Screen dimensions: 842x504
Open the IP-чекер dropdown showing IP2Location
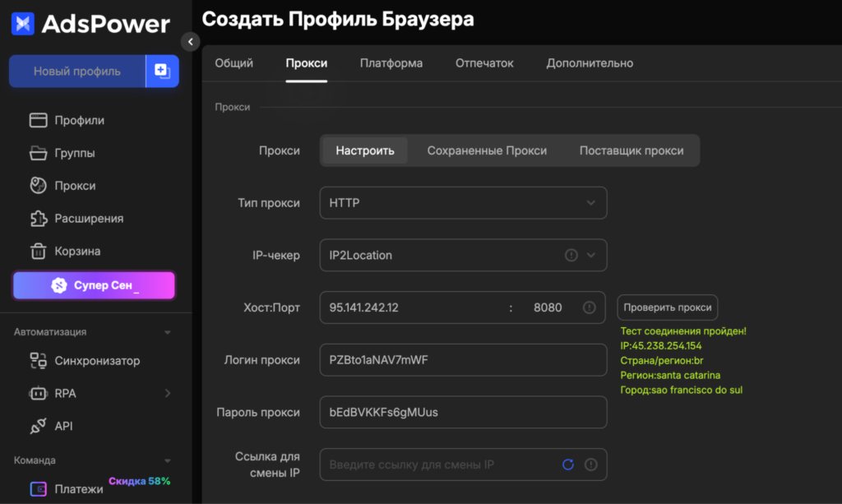pyautogui.click(x=463, y=255)
